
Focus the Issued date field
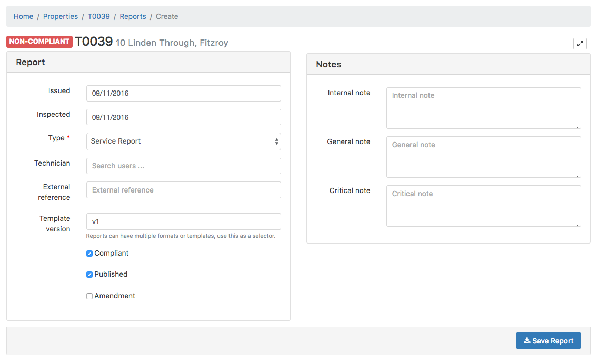click(183, 94)
